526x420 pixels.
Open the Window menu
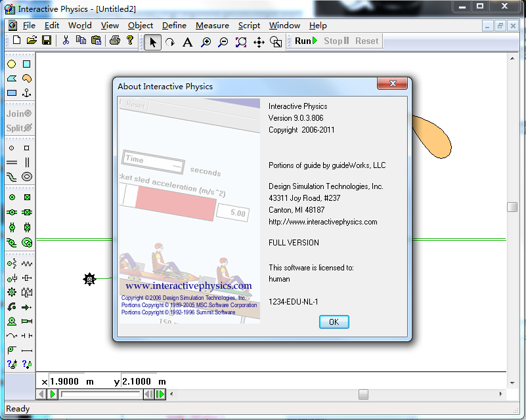284,26
